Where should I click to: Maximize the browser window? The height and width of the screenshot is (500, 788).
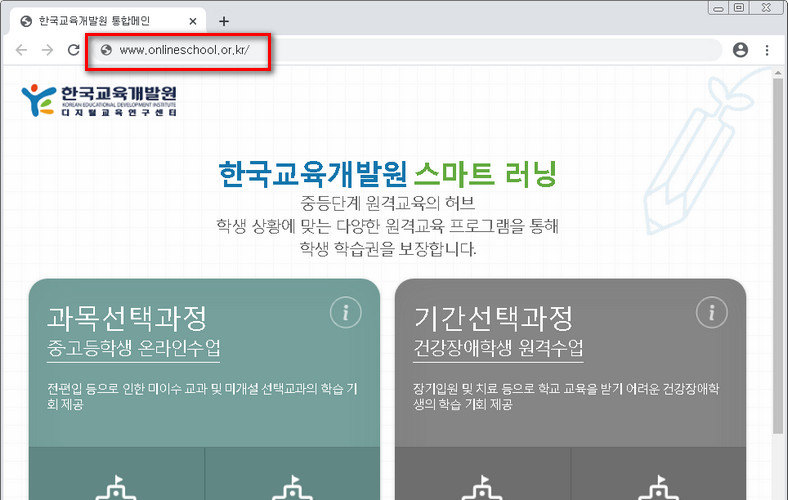(739, 8)
